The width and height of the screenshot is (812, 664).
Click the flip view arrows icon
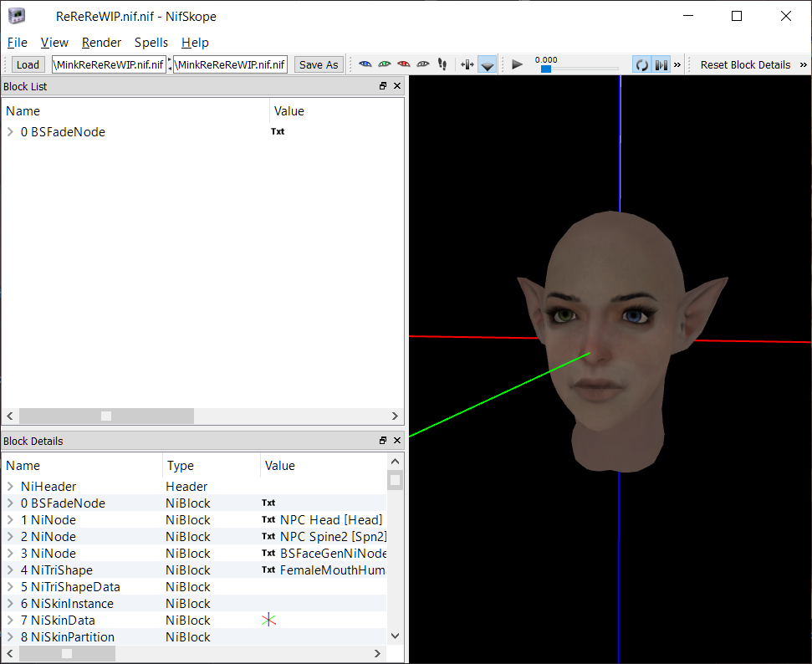[x=467, y=64]
